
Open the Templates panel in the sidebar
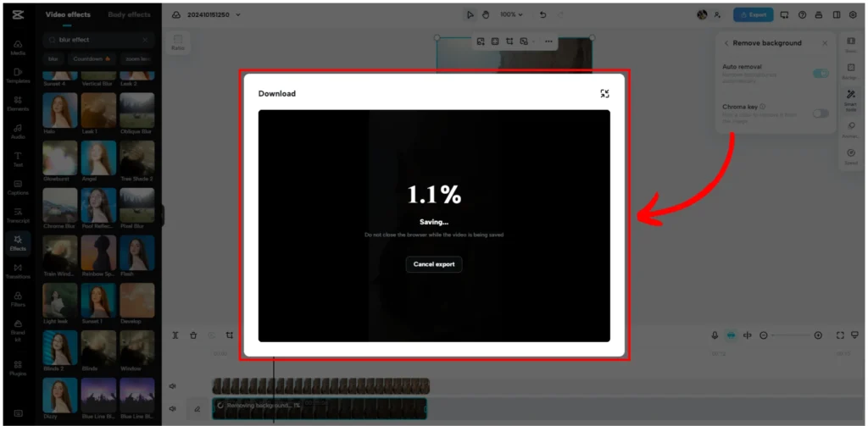coord(18,75)
